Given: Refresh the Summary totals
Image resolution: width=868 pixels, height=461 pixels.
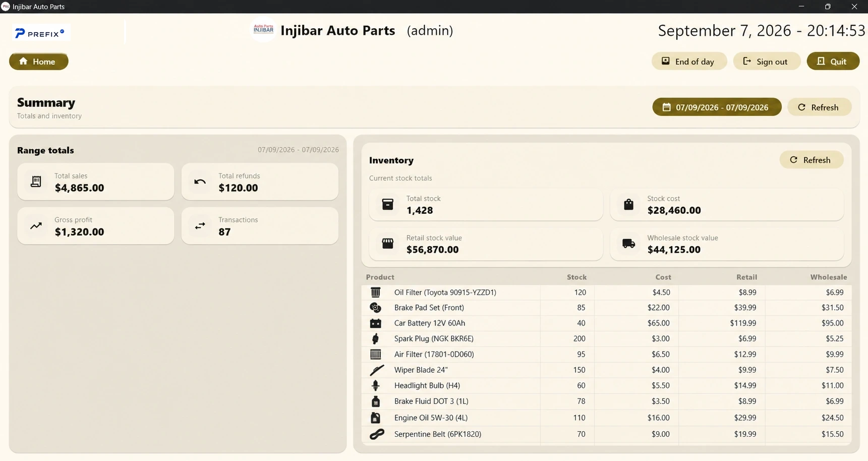Looking at the screenshot, I should [819, 107].
